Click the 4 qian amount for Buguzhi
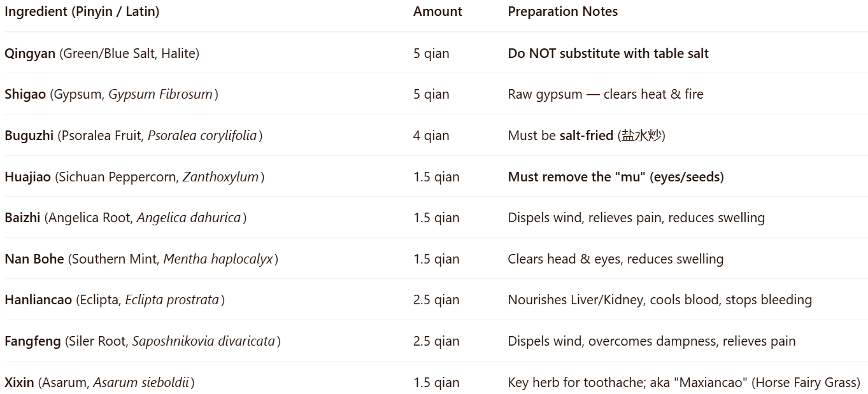The image size is (868, 394). 431,136
